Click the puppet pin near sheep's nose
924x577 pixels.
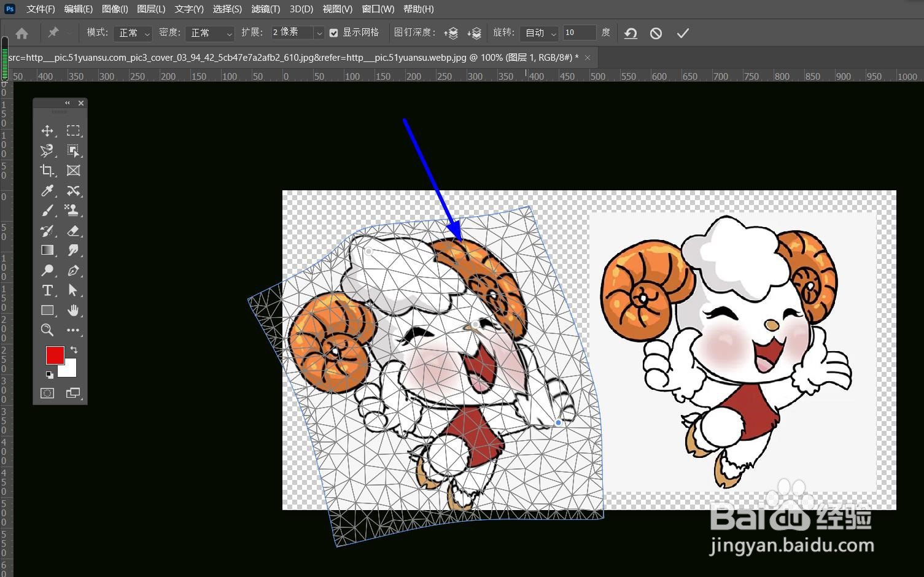(x=475, y=324)
